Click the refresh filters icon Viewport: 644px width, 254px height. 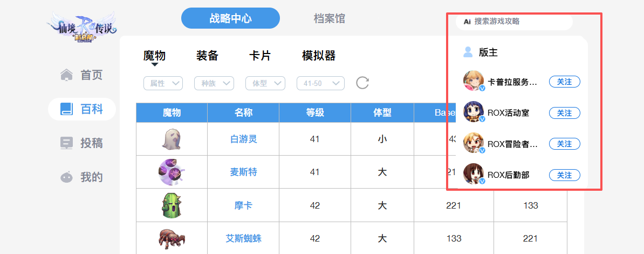[x=362, y=83]
